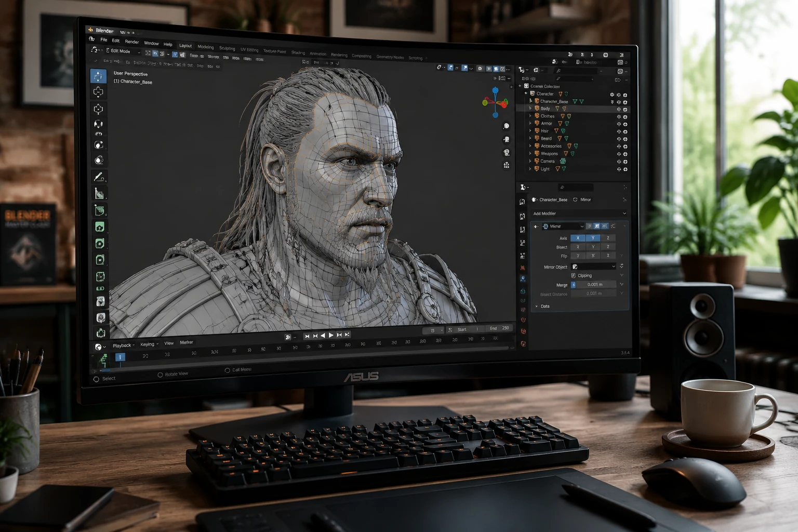Open the timeline editor type icon

click(x=98, y=347)
